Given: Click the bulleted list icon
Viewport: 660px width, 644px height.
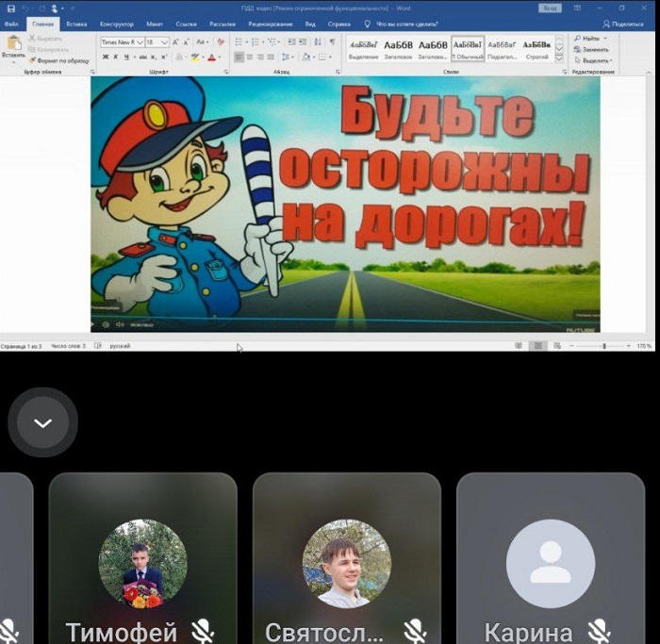Looking at the screenshot, I should (x=239, y=42).
